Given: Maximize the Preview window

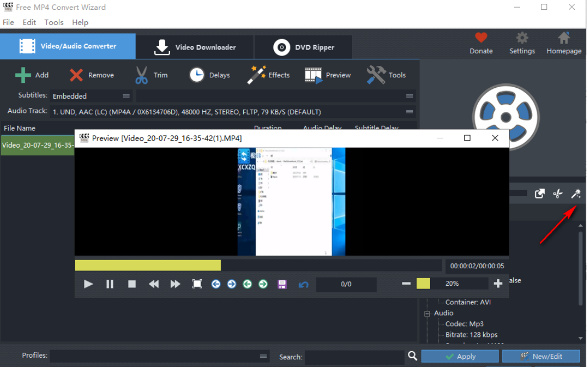Looking at the screenshot, I should (x=467, y=138).
